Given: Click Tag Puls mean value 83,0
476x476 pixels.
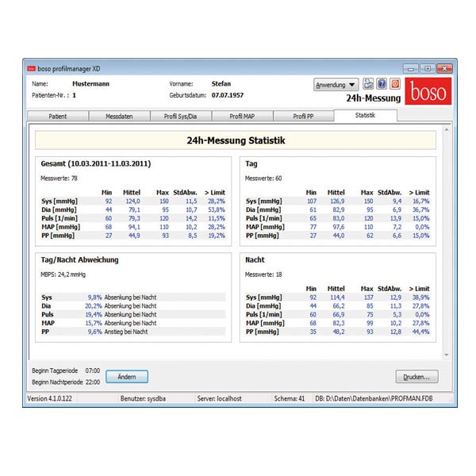Looking at the screenshot, I should point(338,219).
